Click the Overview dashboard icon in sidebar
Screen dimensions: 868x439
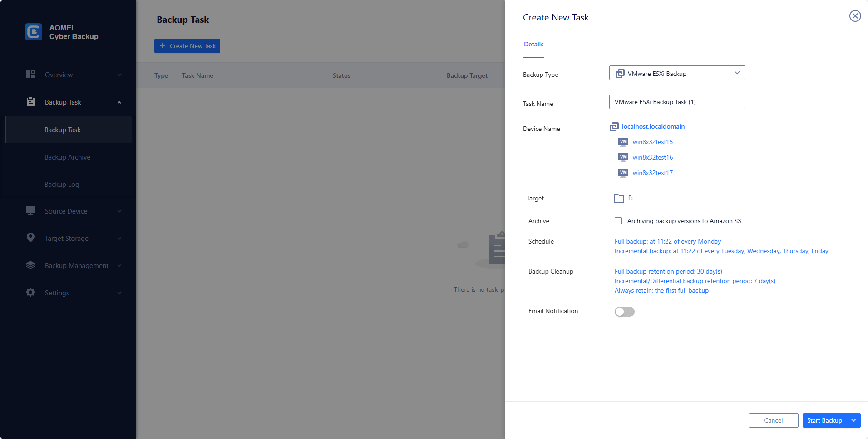tap(30, 74)
